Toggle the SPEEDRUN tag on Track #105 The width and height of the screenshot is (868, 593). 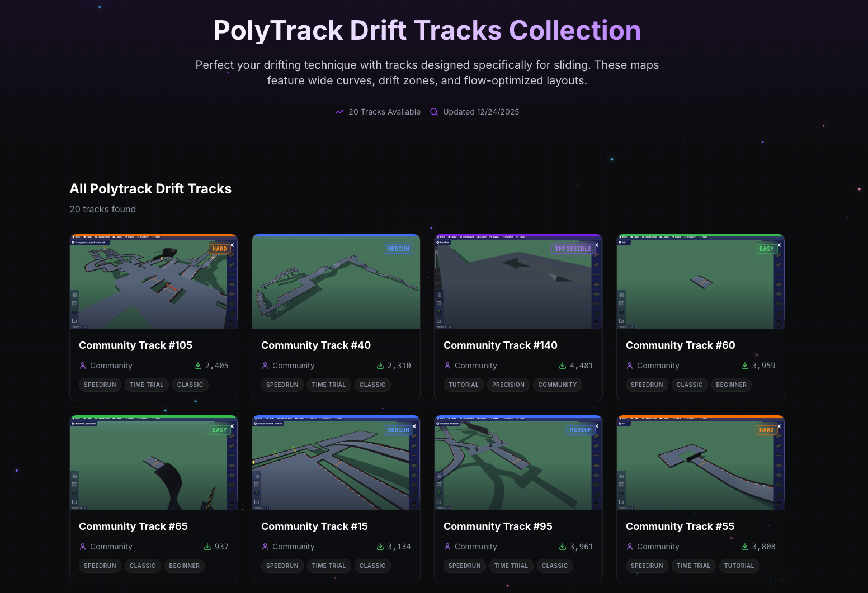[100, 385]
